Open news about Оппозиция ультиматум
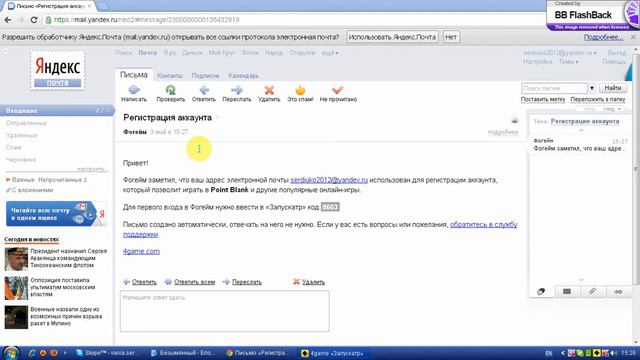Viewport: 640px width, 360px height. point(63,287)
